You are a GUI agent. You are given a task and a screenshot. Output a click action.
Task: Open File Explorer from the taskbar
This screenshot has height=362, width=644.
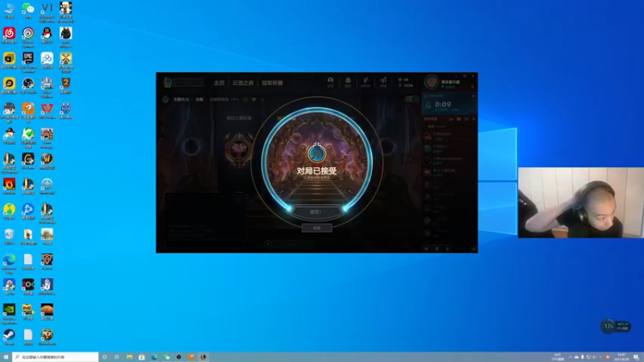coord(130,357)
